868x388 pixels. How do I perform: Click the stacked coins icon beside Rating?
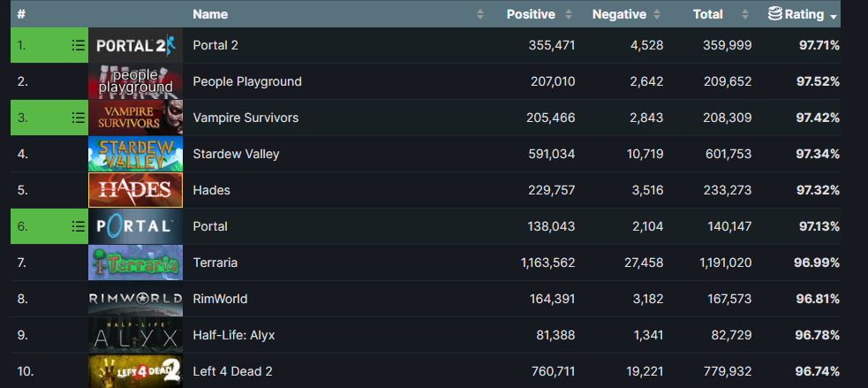point(774,14)
